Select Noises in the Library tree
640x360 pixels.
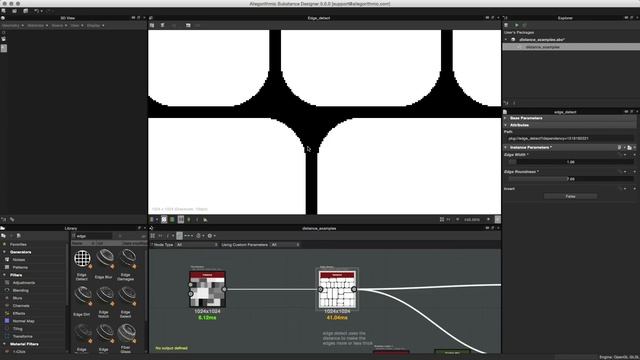(19, 260)
